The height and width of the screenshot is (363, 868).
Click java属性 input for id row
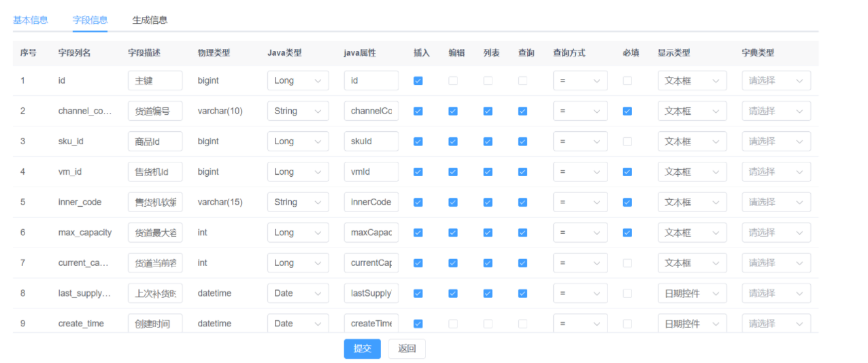click(371, 81)
